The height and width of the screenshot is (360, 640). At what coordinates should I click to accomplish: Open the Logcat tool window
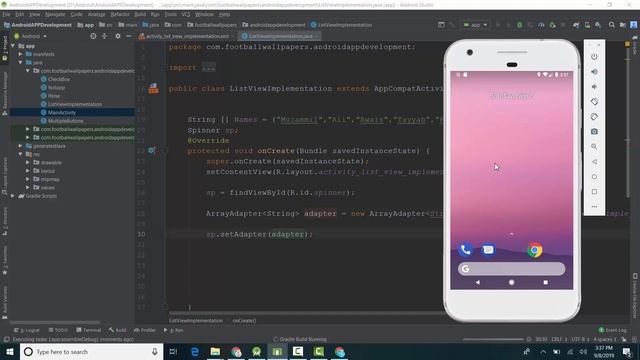(27, 330)
